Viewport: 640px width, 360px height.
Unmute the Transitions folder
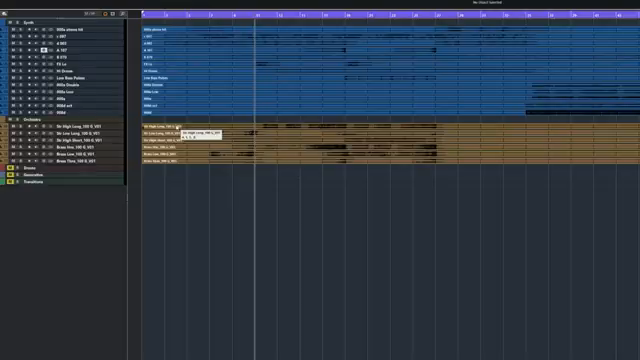point(10,182)
